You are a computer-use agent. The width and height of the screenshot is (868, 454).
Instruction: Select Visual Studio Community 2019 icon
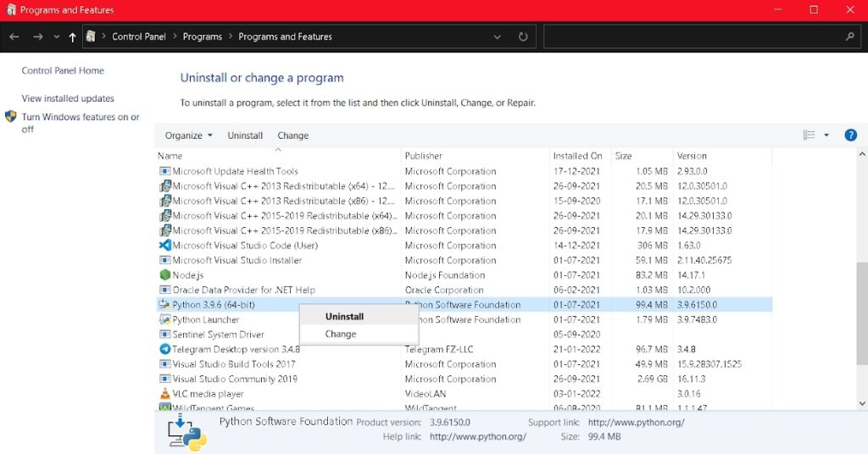point(164,379)
